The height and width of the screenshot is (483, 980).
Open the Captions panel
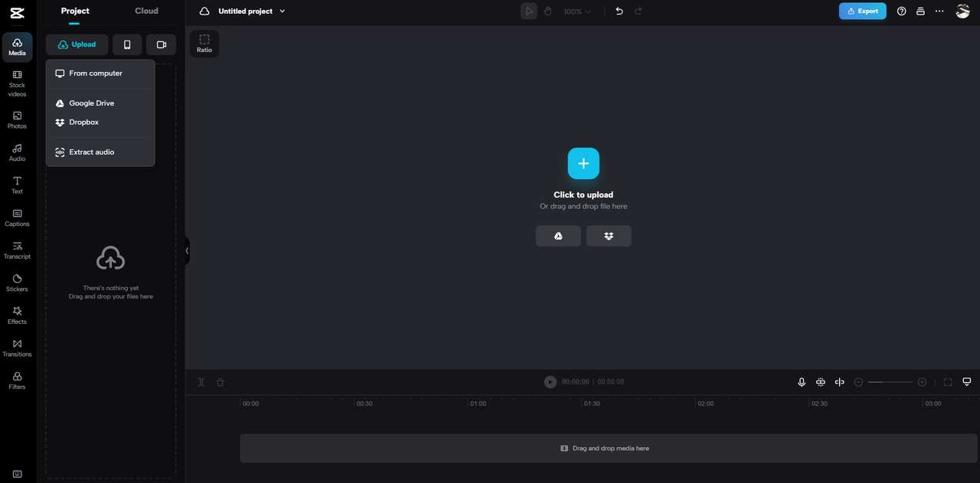coord(17,218)
